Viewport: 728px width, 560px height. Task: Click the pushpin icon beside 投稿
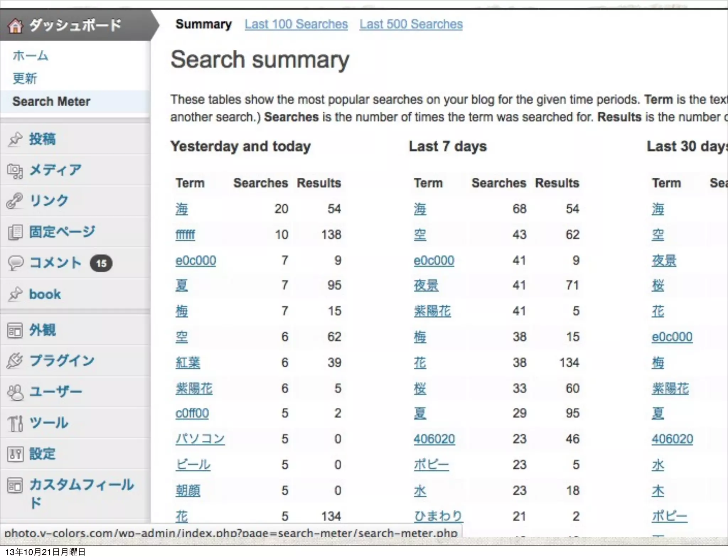point(15,139)
